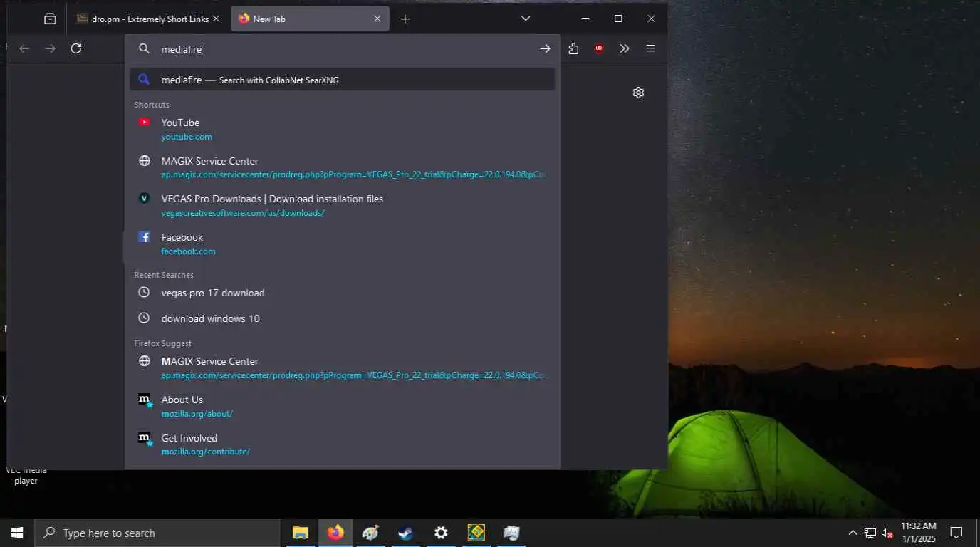Open the network tray icon
Image resolution: width=980 pixels, height=547 pixels.
(870, 533)
